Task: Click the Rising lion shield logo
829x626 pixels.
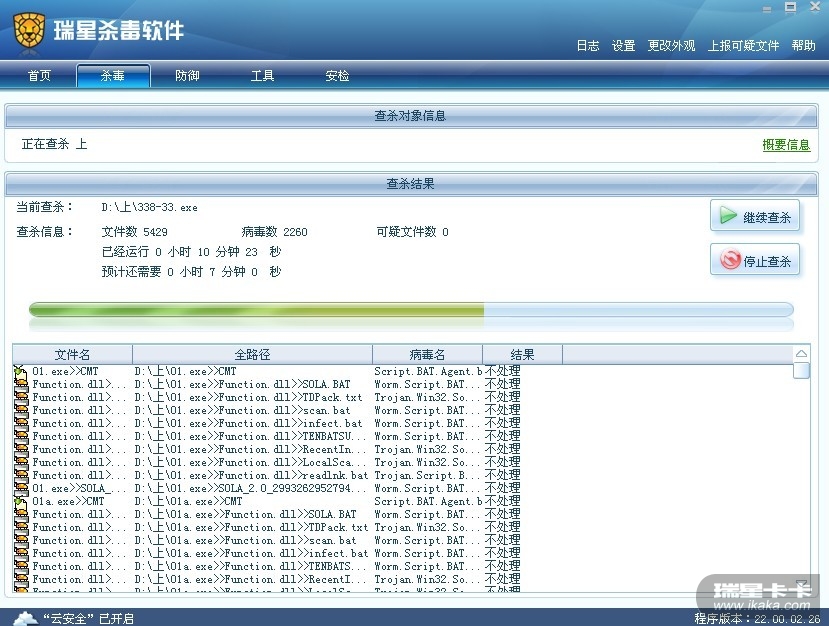Action: click(x=29, y=29)
